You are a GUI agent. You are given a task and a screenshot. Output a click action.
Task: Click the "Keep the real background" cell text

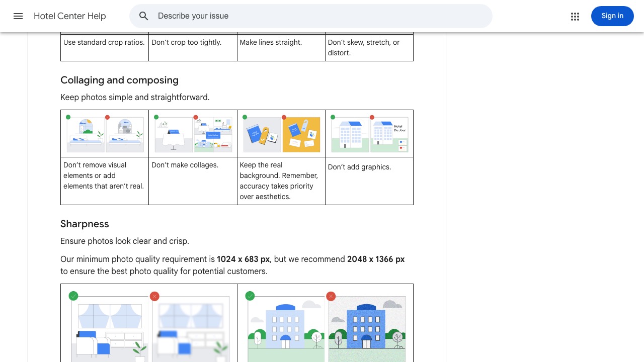click(x=279, y=181)
